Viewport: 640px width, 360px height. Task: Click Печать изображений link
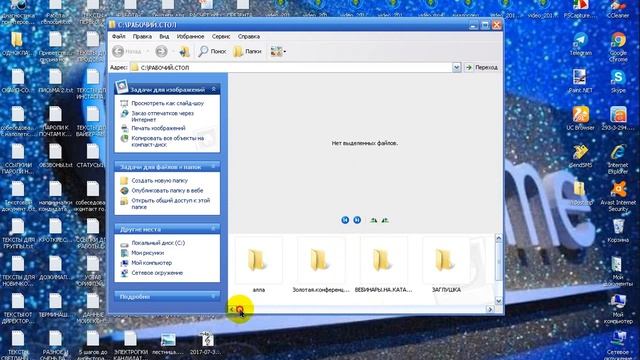click(158, 128)
